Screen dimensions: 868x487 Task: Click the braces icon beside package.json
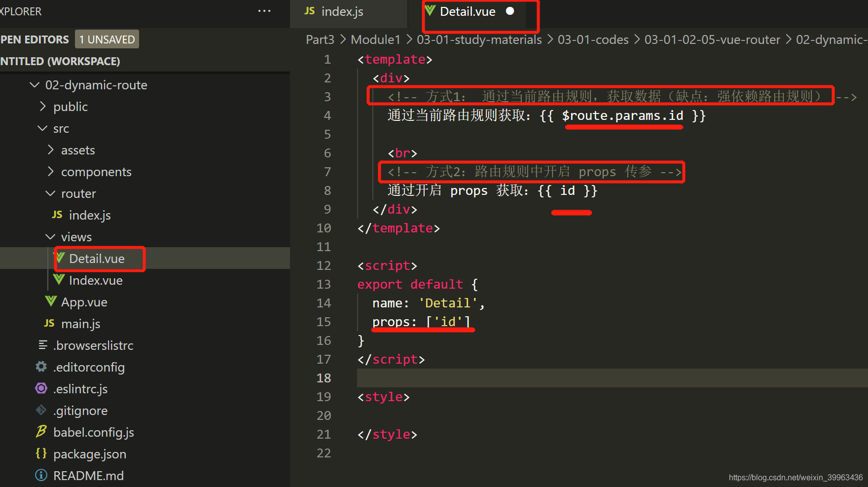click(x=41, y=453)
